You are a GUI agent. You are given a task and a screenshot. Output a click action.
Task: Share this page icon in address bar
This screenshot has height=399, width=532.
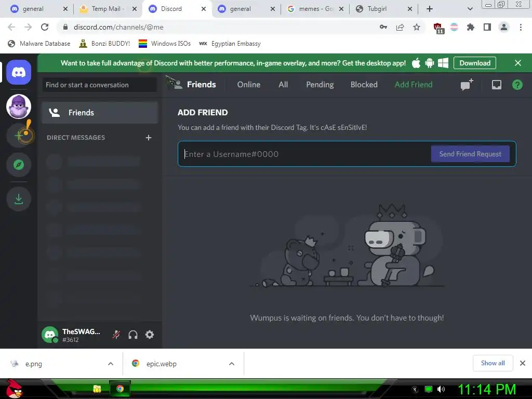click(x=400, y=27)
